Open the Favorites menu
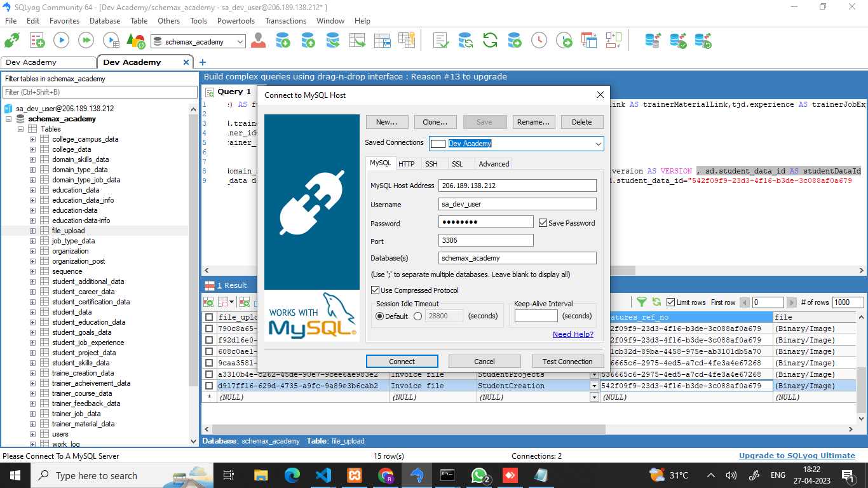The width and height of the screenshot is (868, 488). click(x=64, y=21)
